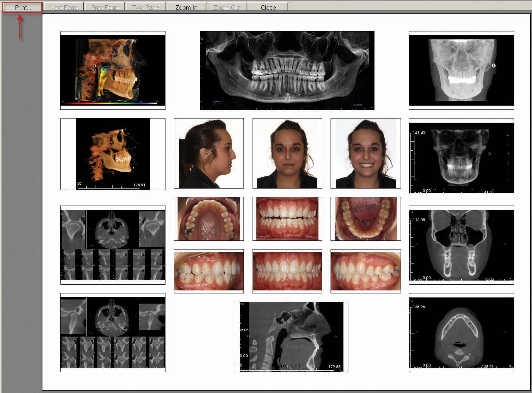Viewport: 532px width, 393px height.
Task: Click the colored airway 3D skull rendering
Action: coord(112,70)
